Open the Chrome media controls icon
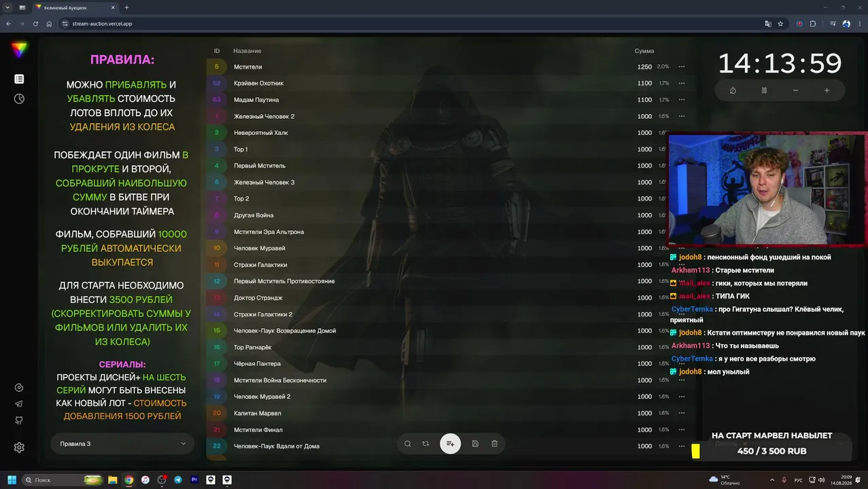868x489 pixels. click(x=833, y=23)
